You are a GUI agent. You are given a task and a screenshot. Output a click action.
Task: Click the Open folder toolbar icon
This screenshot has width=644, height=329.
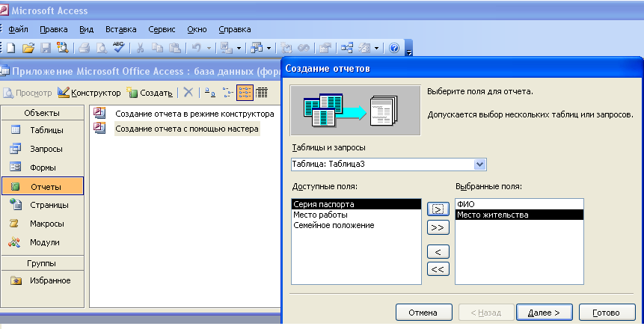coord(28,48)
